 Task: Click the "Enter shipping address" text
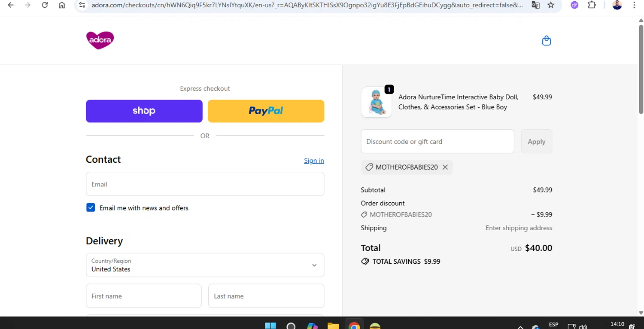pos(519,228)
